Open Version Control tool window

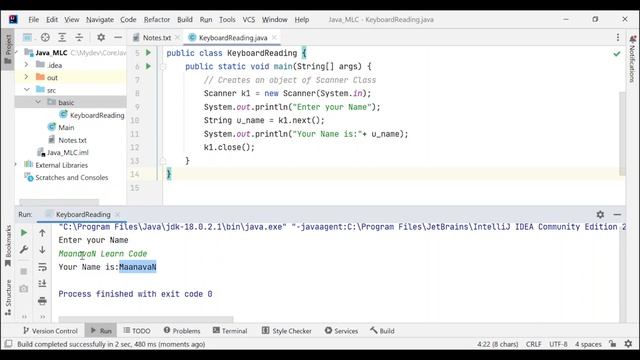tap(50, 331)
